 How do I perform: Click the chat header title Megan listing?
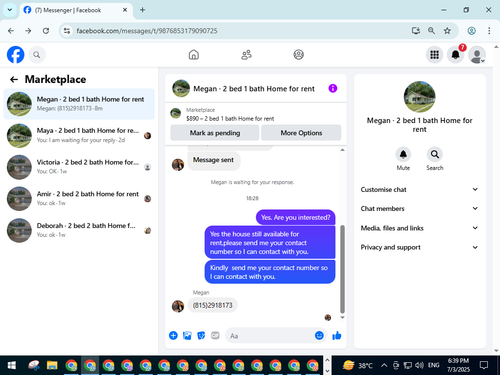pyautogui.click(x=254, y=89)
